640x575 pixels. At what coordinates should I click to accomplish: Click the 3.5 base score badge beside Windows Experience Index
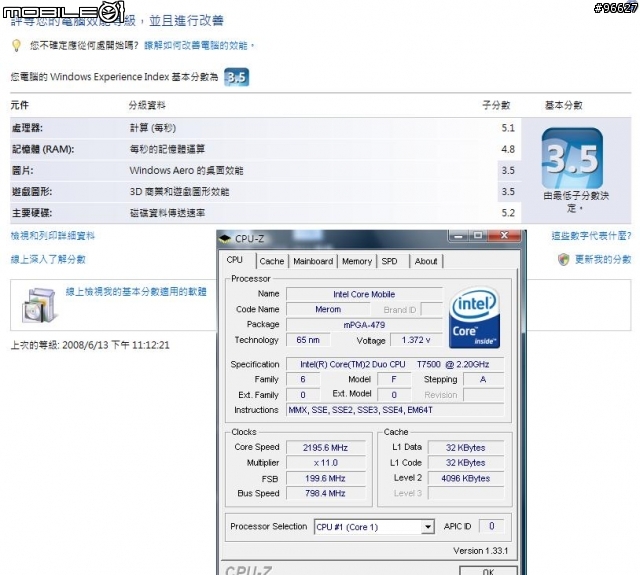pos(236,77)
